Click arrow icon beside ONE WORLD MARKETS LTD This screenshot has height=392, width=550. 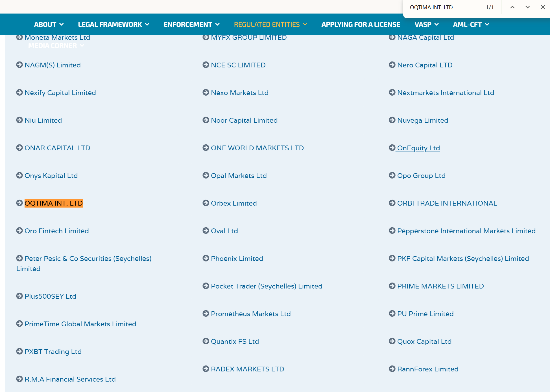(x=206, y=148)
